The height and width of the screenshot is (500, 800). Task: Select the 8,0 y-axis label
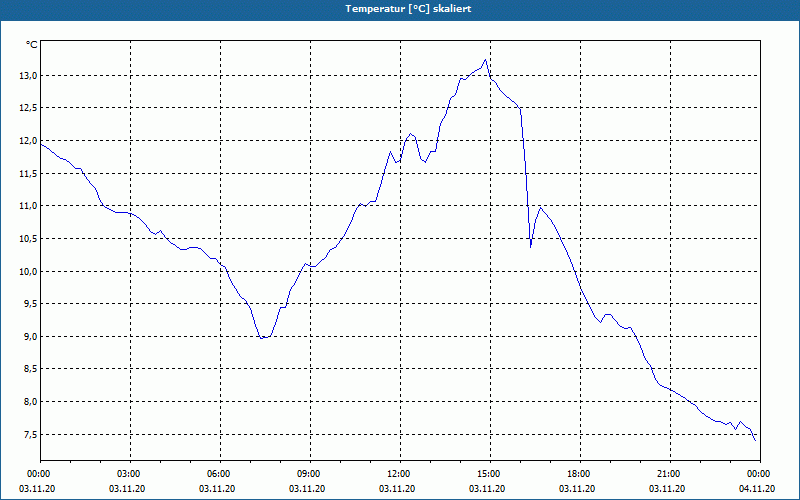click(x=30, y=402)
